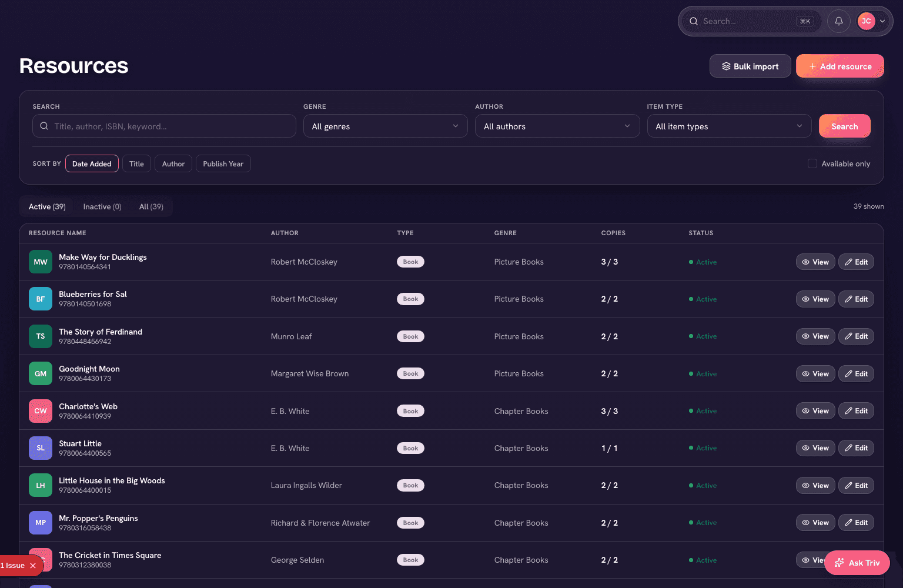Viewport: 903px width, 588px height.
Task: Click the Bulk import button
Action: 750,66
